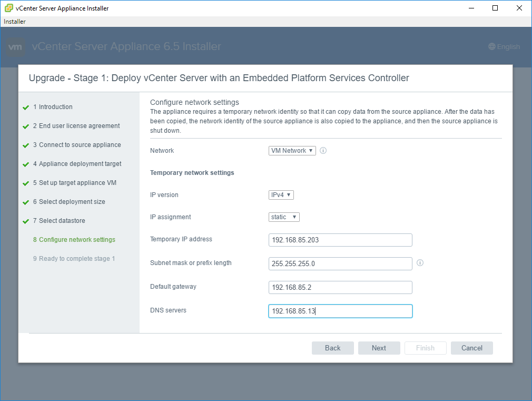Click the checkmark beside Connect to source appliance
The height and width of the screenshot is (401, 532).
click(26, 145)
